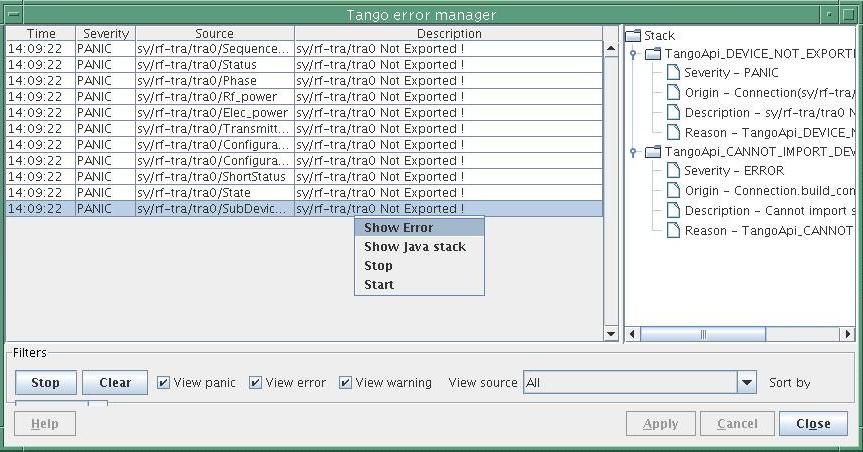Click the Stop button in Filters

click(46, 383)
